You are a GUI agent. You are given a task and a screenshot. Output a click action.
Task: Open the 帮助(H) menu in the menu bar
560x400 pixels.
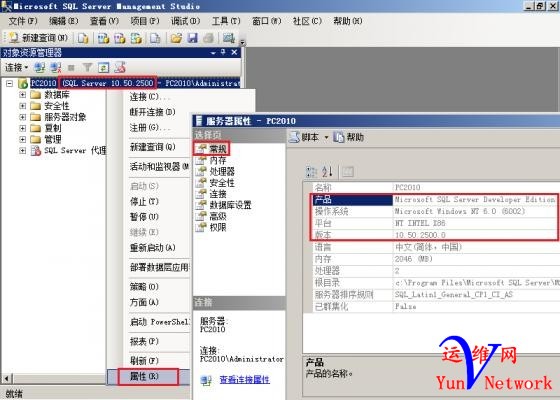pos(348,21)
